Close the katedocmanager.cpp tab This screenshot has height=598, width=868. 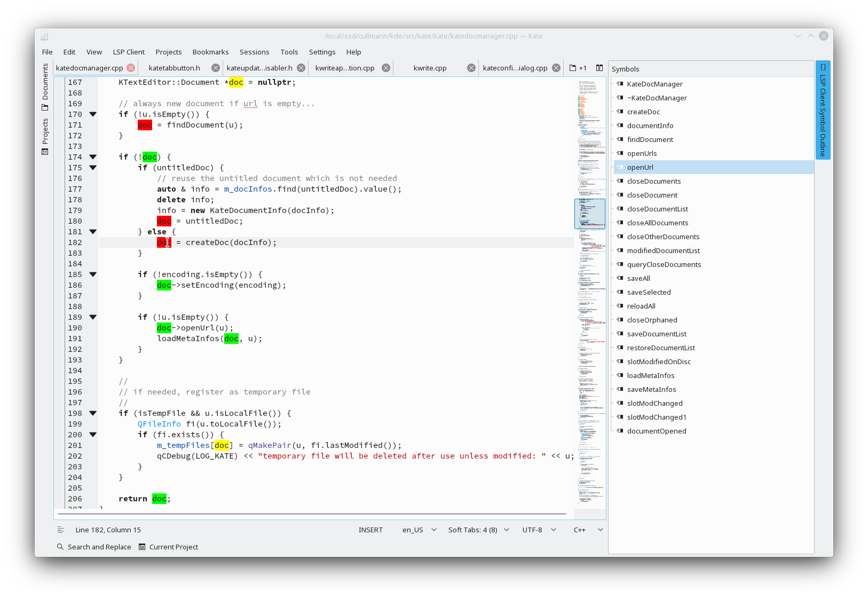[131, 68]
